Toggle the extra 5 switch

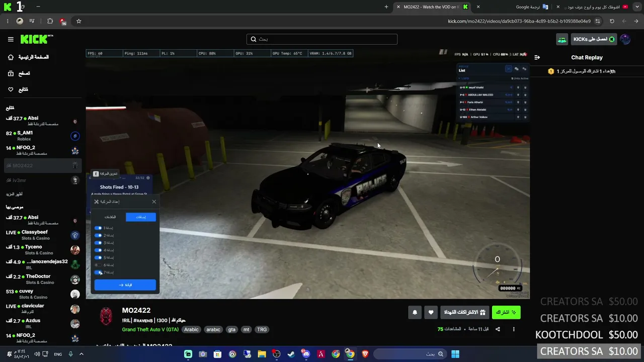click(x=98, y=257)
